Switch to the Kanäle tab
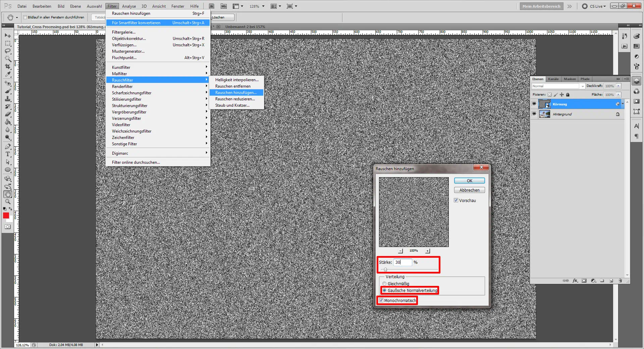The width and height of the screenshot is (644, 349). 553,79
